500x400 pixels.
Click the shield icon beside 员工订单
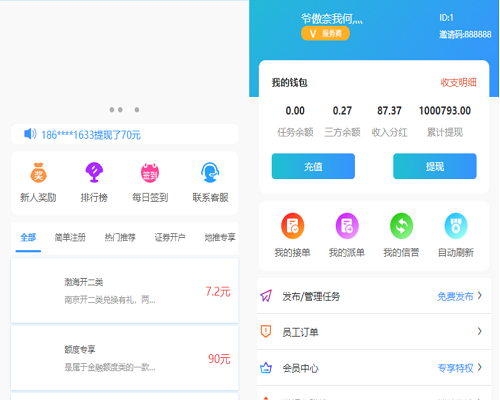[x=266, y=331]
